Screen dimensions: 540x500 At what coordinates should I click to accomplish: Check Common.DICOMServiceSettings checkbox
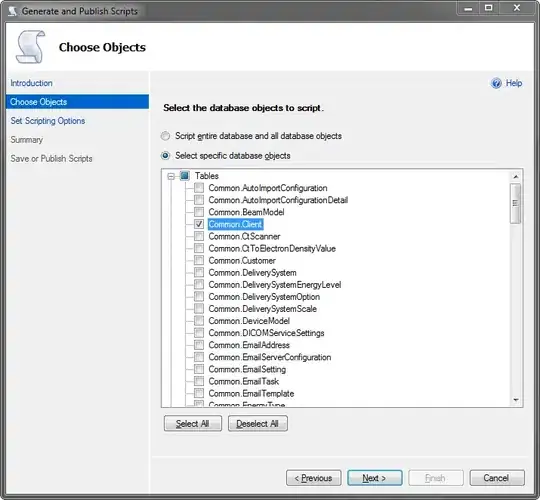(199, 333)
